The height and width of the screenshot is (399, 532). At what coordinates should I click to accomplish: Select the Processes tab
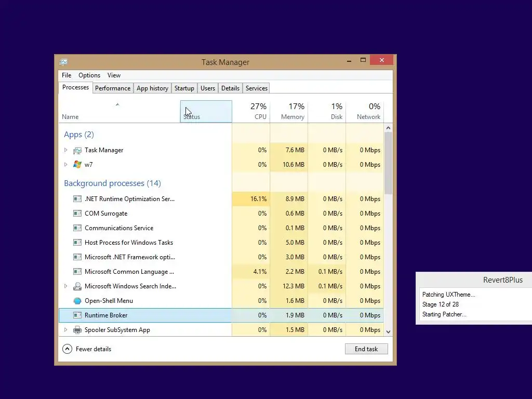tap(75, 87)
